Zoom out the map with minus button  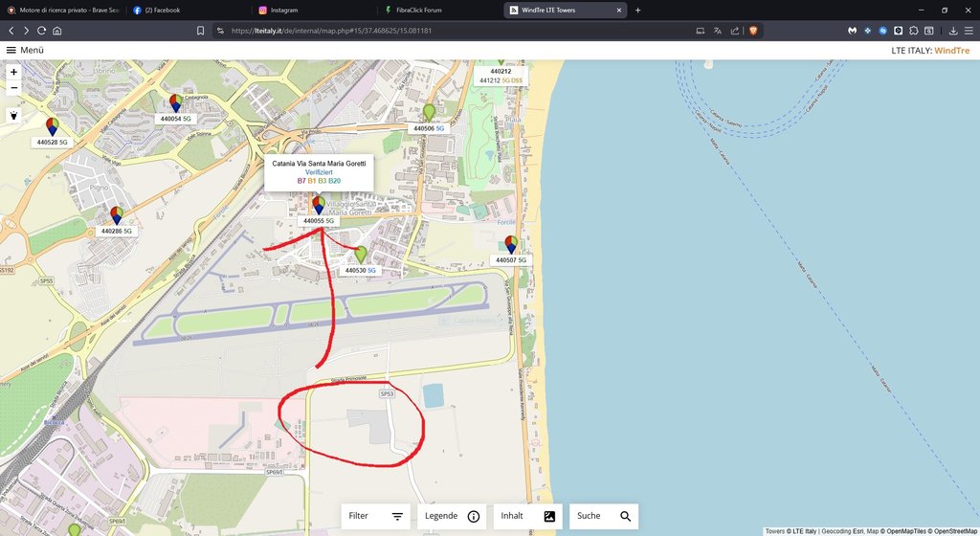(x=13, y=88)
